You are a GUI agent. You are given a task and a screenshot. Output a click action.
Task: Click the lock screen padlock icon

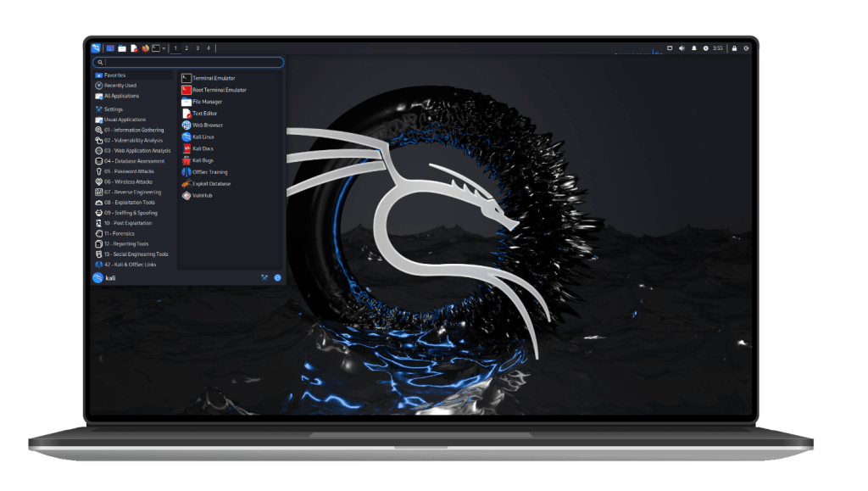click(x=734, y=48)
